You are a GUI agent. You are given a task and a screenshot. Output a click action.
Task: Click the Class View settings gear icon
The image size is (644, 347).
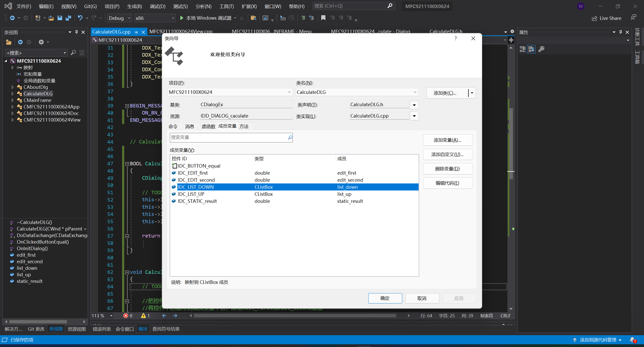point(41,42)
